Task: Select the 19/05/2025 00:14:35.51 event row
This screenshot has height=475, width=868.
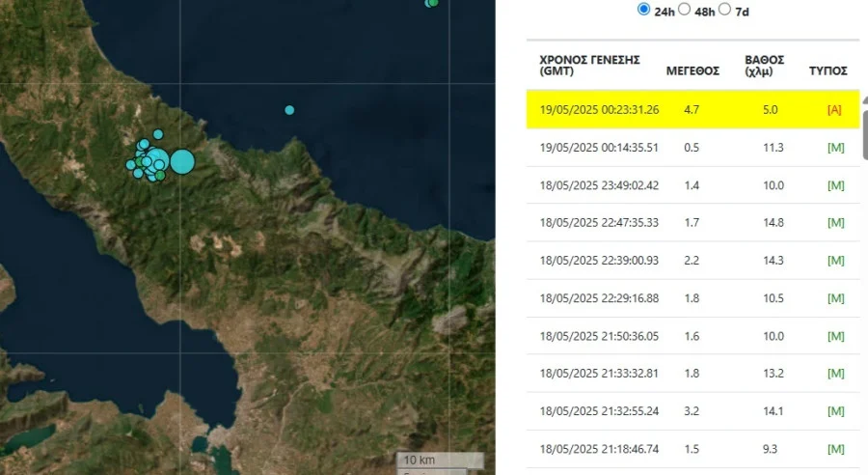Action: [692, 148]
